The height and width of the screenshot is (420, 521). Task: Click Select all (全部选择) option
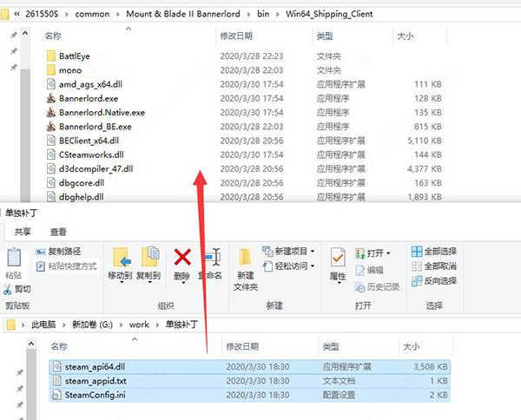pyautogui.click(x=433, y=252)
